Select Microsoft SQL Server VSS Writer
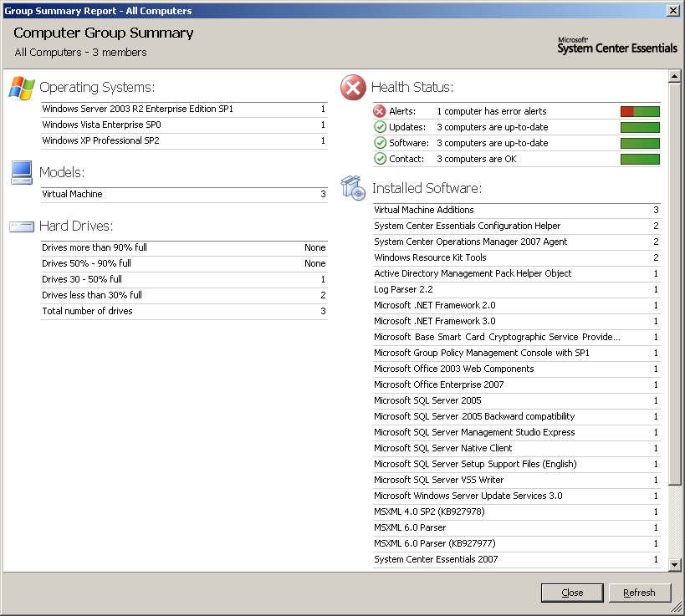The height and width of the screenshot is (616, 685). pos(516,480)
